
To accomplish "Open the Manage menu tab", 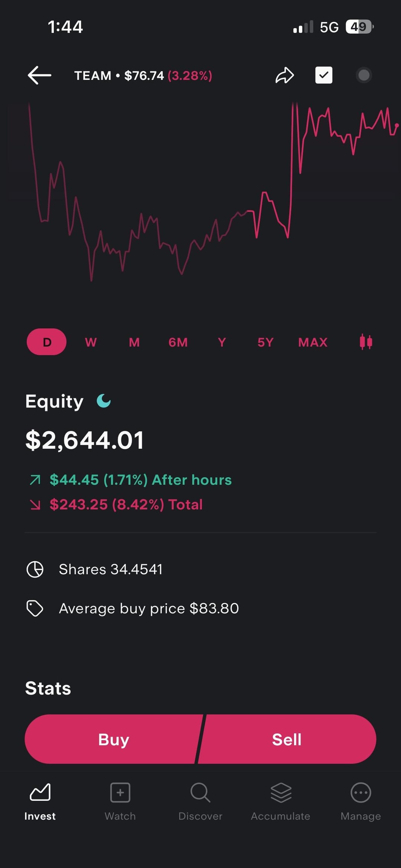I will (361, 801).
